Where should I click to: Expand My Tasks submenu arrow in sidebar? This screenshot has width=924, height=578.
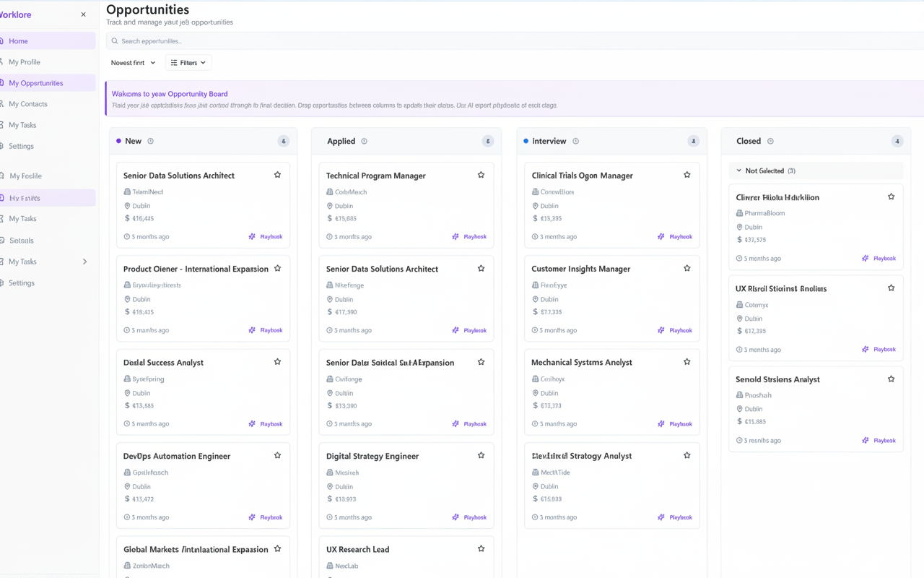pyautogui.click(x=84, y=262)
